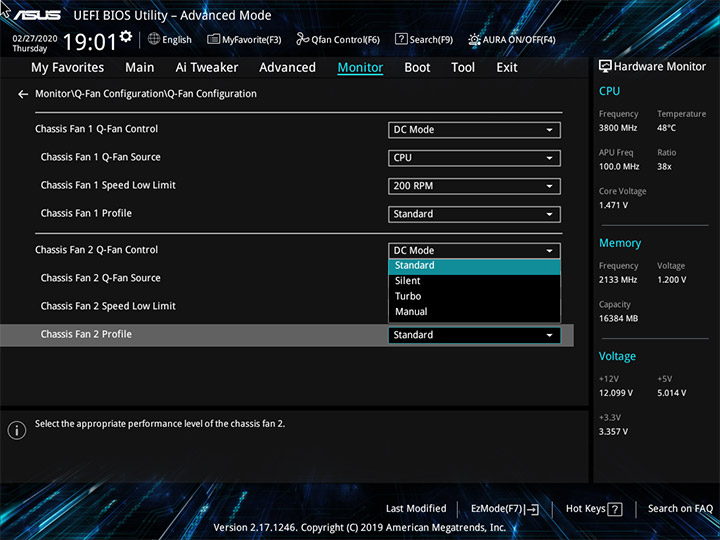Image resolution: width=720 pixels, height=540 pixels.
Task: Open Qfan Control(F6)
Action: tap(338, 39)
